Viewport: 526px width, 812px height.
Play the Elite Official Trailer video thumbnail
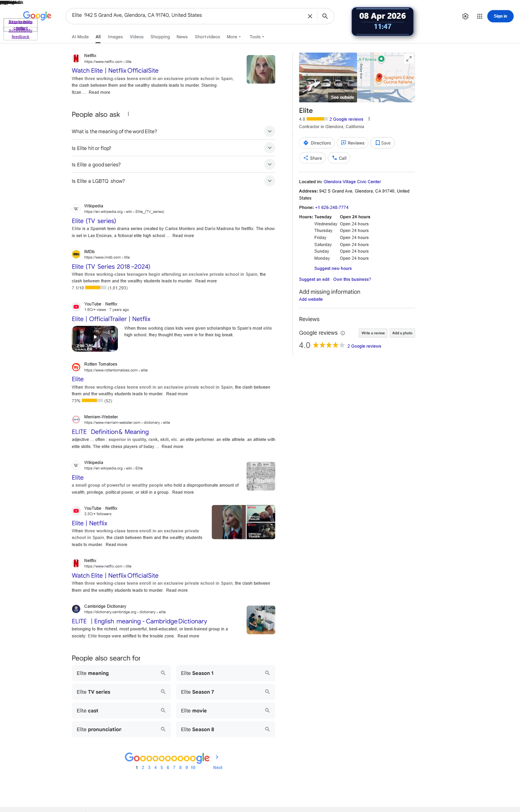95,339
